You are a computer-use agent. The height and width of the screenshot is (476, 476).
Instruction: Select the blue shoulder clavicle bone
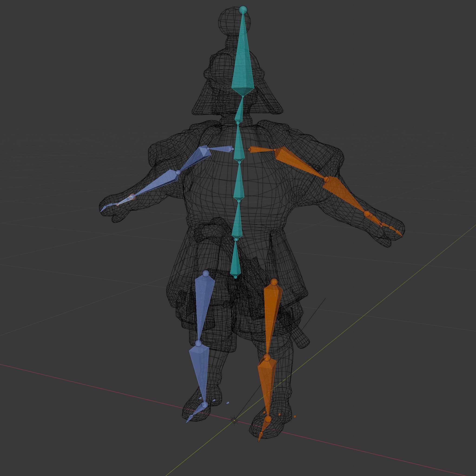(221, 149)
